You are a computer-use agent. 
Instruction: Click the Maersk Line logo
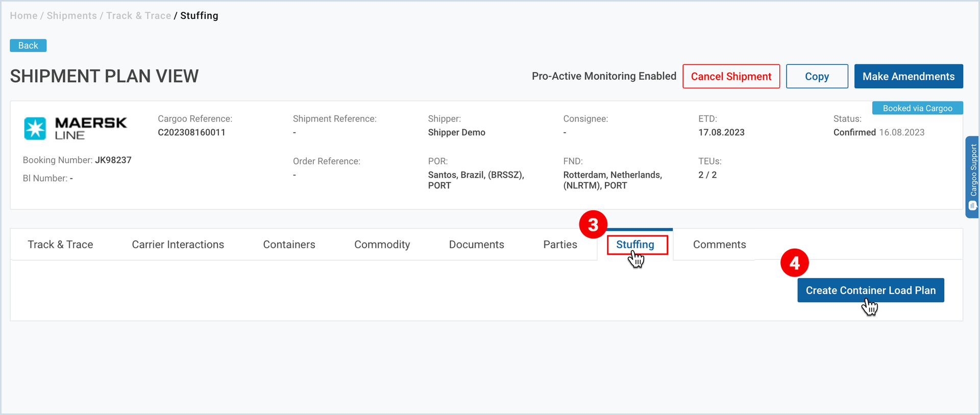pos(76,129)
